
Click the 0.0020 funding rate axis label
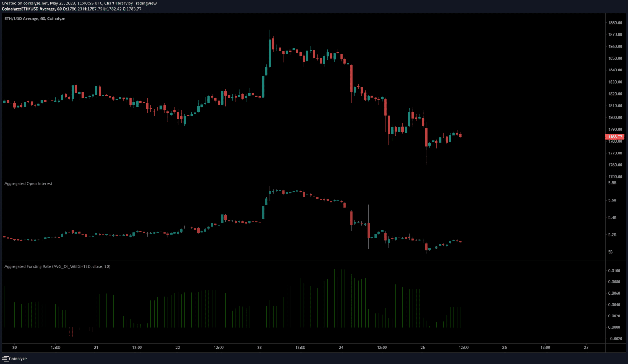pos(614,316)
